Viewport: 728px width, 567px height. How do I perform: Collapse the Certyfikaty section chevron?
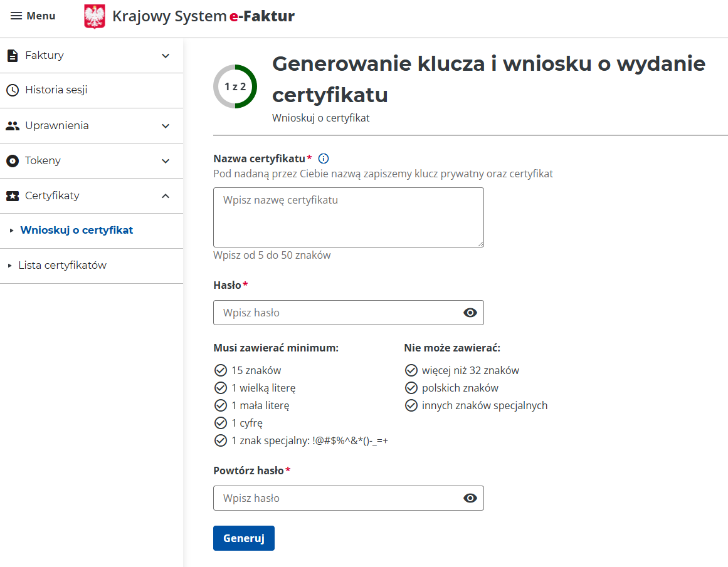(166, 196)
